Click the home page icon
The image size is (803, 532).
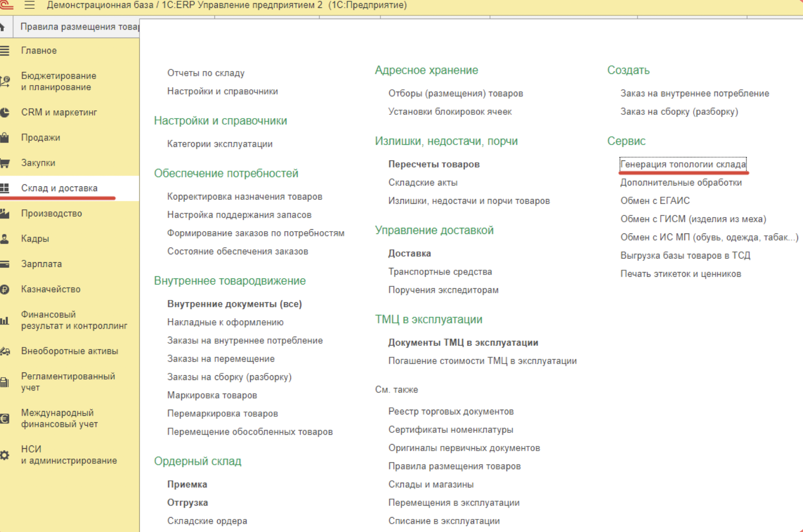click(x=3, y=27)
